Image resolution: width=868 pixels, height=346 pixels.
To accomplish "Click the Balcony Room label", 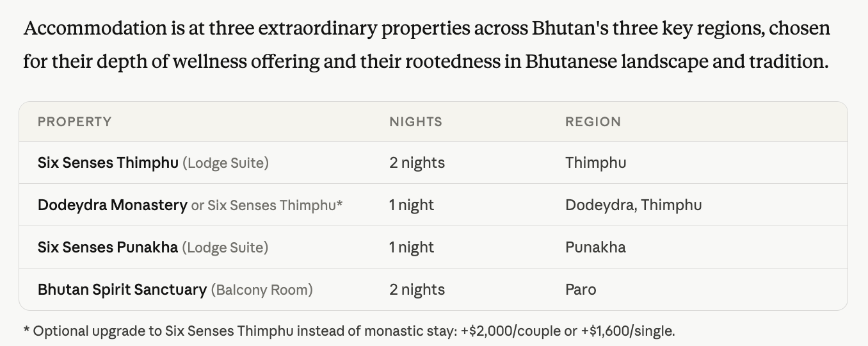I will pyautogui.click(x=262, y=290).
